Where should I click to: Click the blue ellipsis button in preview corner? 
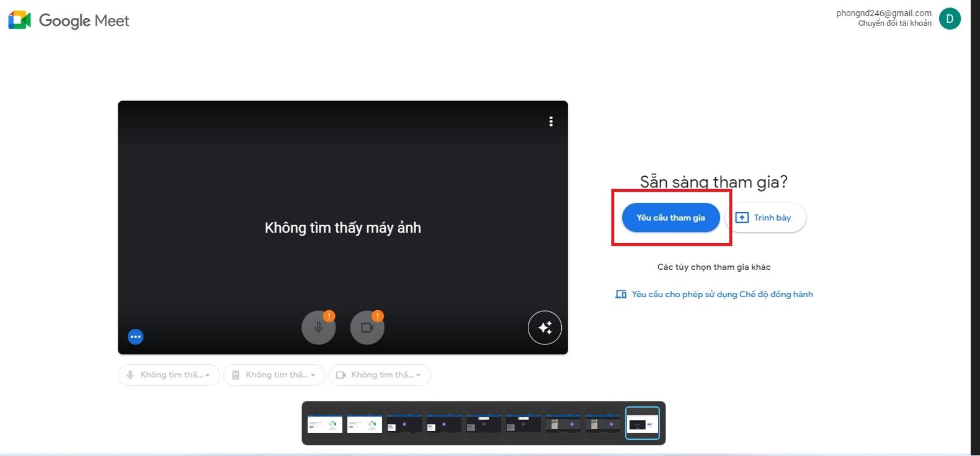(135, 336)
